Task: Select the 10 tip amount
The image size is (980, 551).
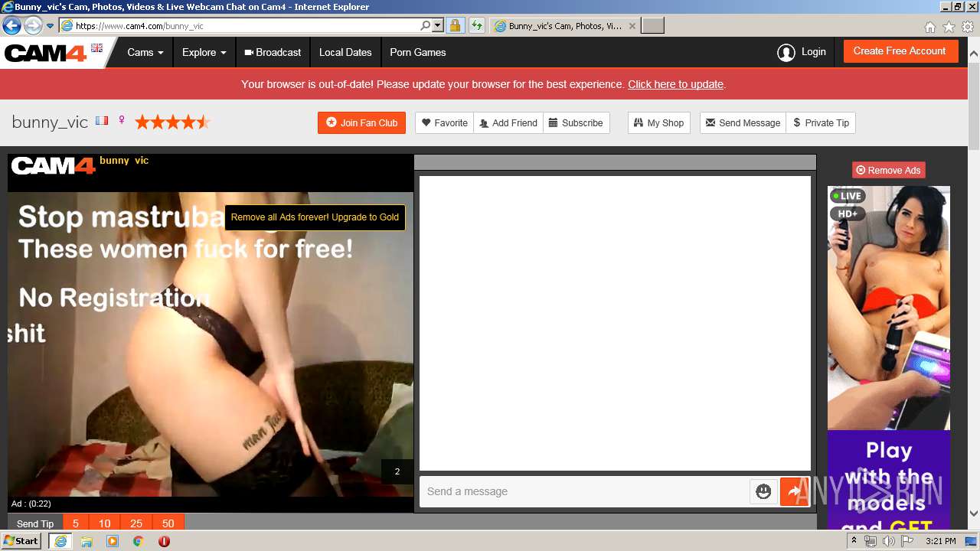Action: pyautogui.click(x=105, y=523)
